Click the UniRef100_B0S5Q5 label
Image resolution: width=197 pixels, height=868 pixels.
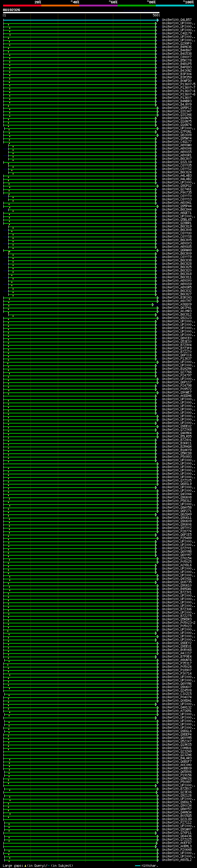pyautogui.click(x=177, y=815)
